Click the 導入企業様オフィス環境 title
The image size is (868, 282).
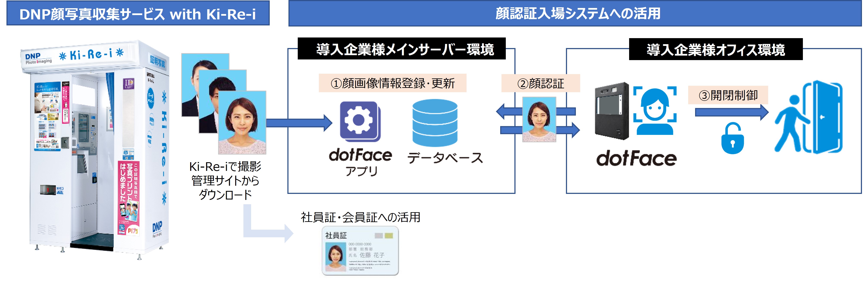pos(716,50)
